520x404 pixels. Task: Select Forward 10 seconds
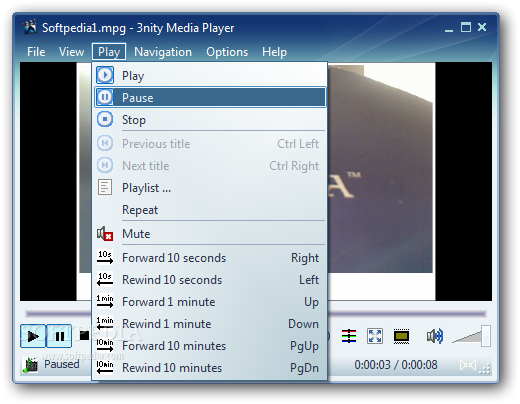210,257
